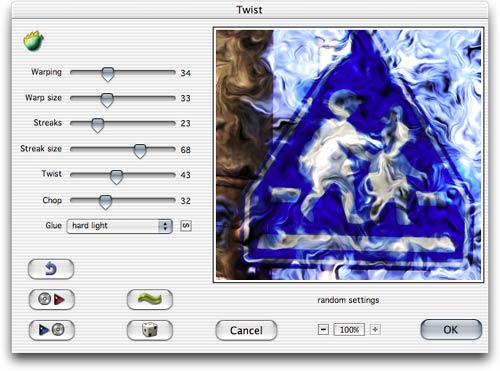The width and height of the screenshot is (500, 371).
Task: Click the Chop slider handle
Action: (x=105, y=202)
